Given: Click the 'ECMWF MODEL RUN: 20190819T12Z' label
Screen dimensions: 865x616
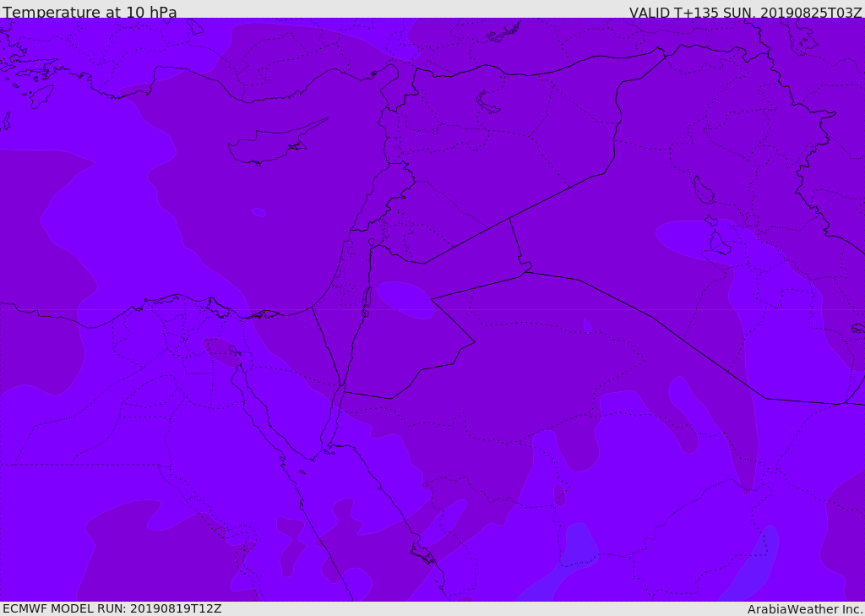Looking at the screenshot, I should click(x=112, y=608).
